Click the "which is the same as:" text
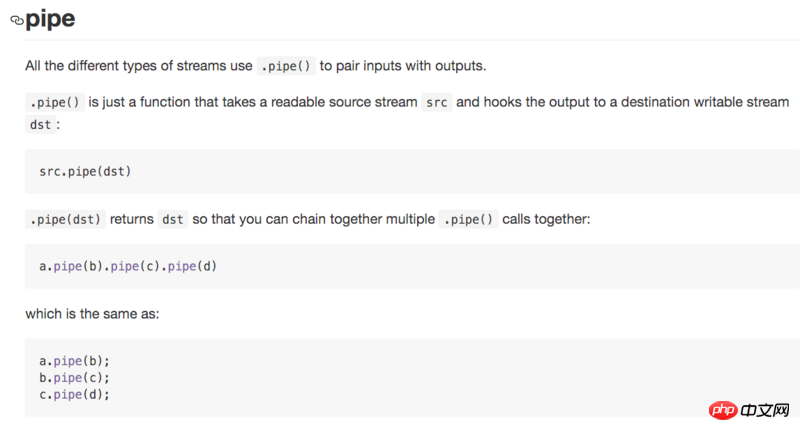 coord(92,314)
